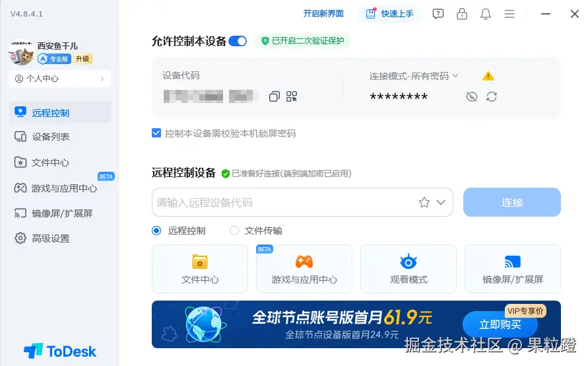Click the 镜像屏/扩展屏 cast card
The height and width of the screenshot is (366, 588).
[x=513, y=269]
